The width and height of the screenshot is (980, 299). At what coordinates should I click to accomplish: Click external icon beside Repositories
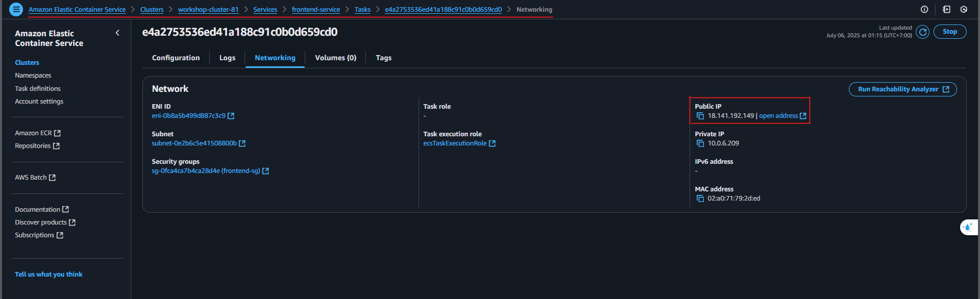point(56,146)
